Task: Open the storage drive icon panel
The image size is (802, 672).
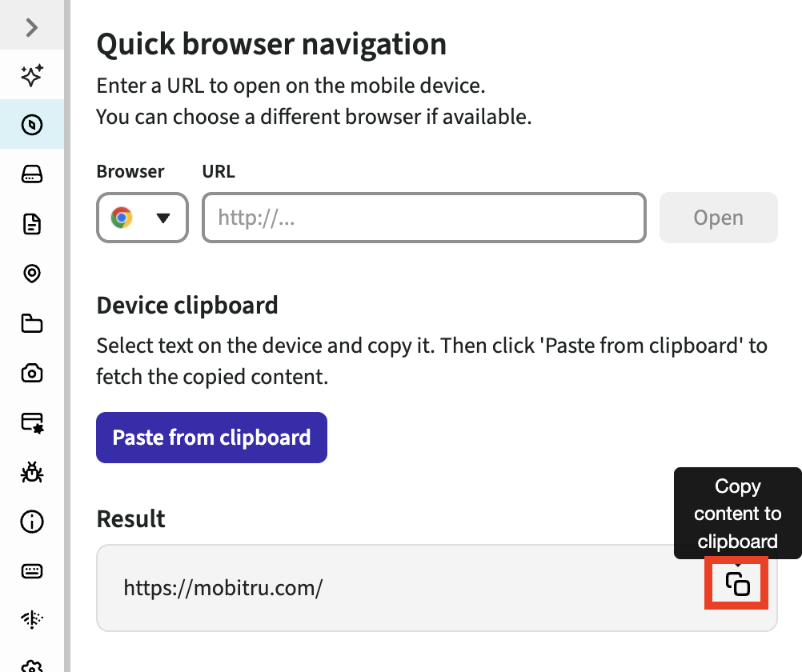Action: pos(32,174)
